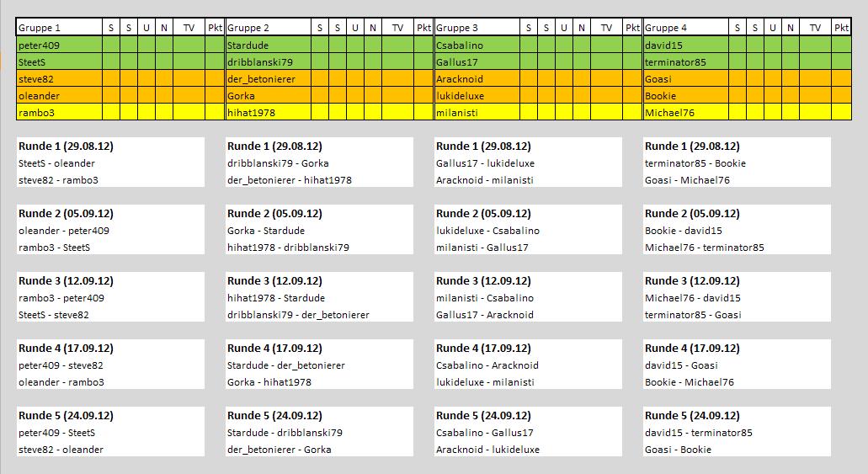Click the match dribblanski79 - Gorka
868x474 pixels.
pos(278,163)
